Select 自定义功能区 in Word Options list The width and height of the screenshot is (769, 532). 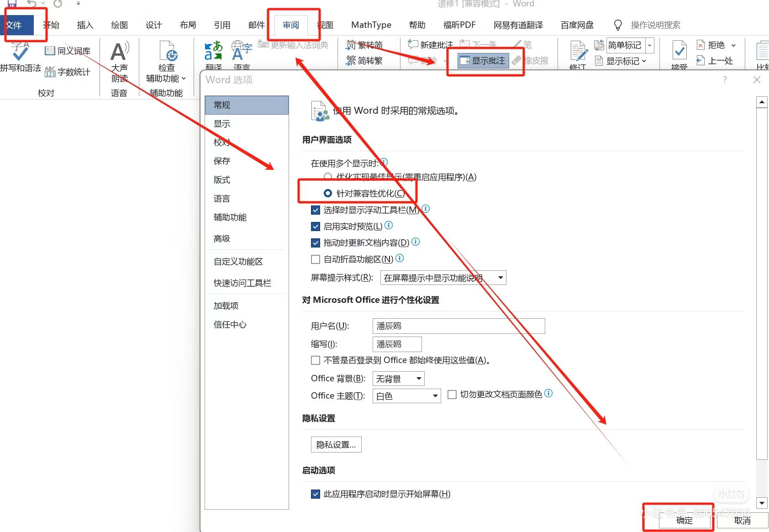247,262
